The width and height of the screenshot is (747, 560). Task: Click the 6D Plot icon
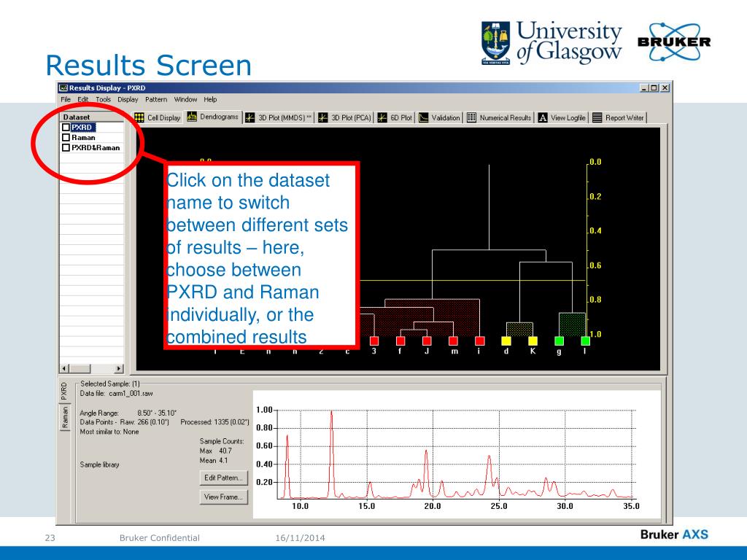point(382,117)
